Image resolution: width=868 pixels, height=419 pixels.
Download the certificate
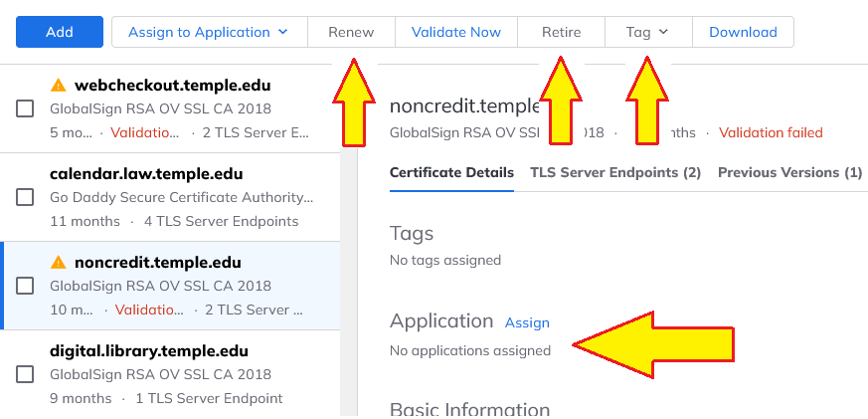coord(743,32)
